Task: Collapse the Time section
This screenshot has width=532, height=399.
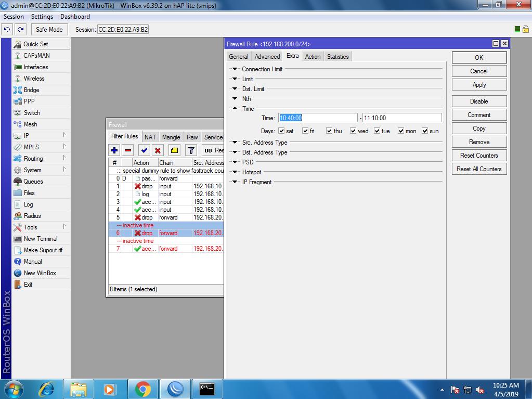Action: [235, 108]
